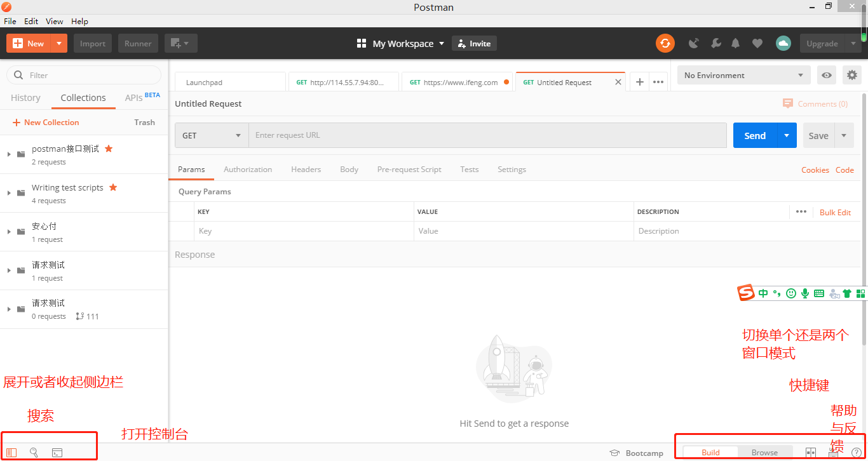Open the Pre-request Script tab
This screenshot has width=868, height=461.
(x=409, y=170)
